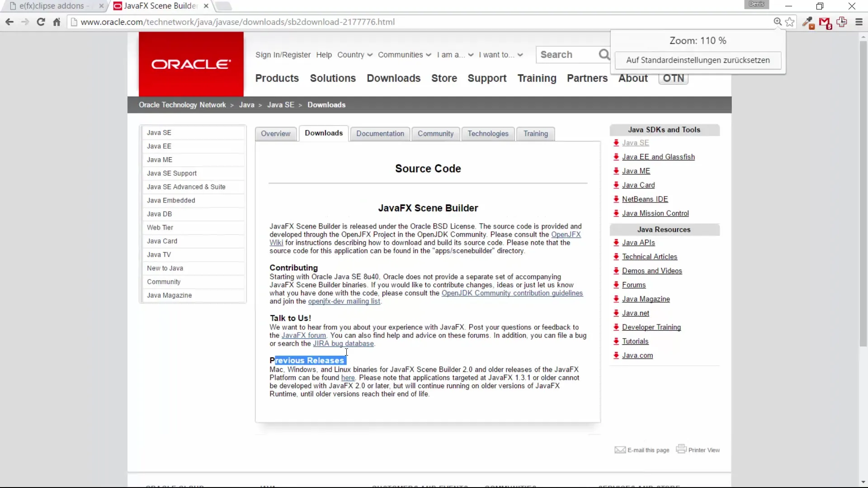Image resolution: width=868 pixels, height=488 pixels.
Task: Click Java SE breadcrumb link
Action: pyautogui.click(x=280, y=105)
